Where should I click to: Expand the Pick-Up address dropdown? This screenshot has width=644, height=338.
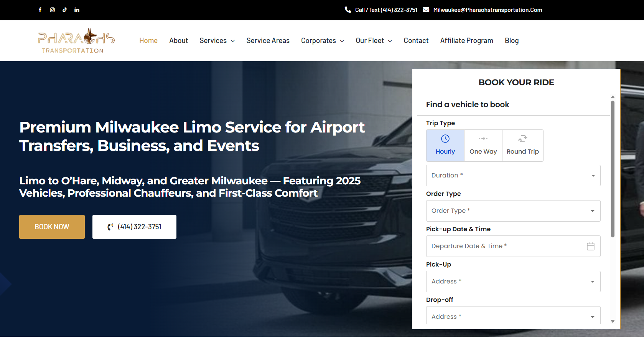(513, 282)
